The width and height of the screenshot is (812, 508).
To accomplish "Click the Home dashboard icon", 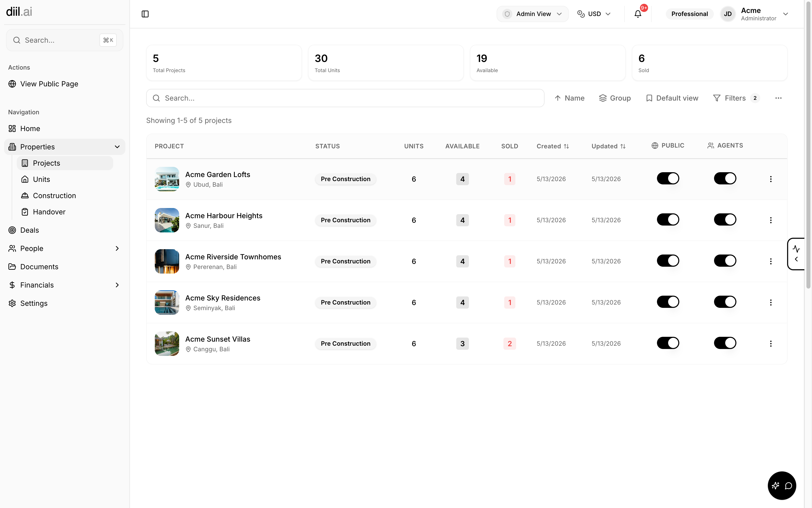I will click(12, 128).
